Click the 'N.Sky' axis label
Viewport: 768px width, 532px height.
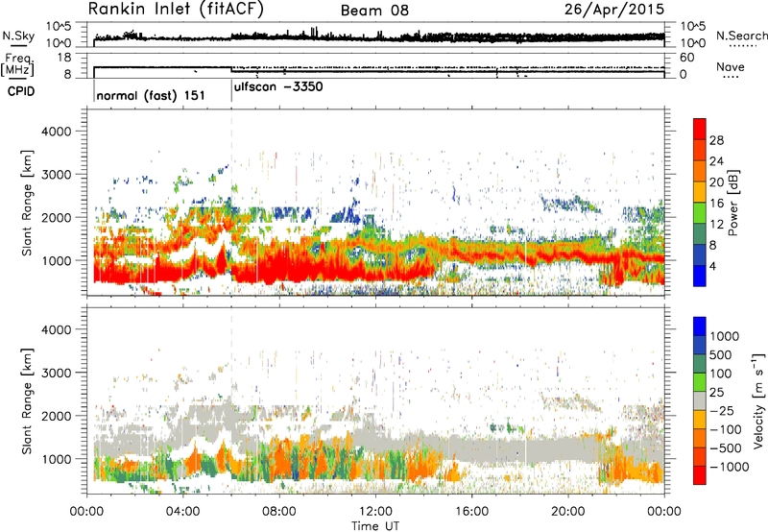click(18, 36)
